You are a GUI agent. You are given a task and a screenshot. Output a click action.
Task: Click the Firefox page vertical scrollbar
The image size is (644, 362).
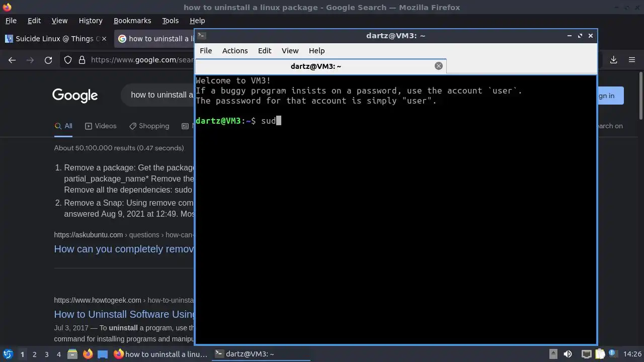640,96
